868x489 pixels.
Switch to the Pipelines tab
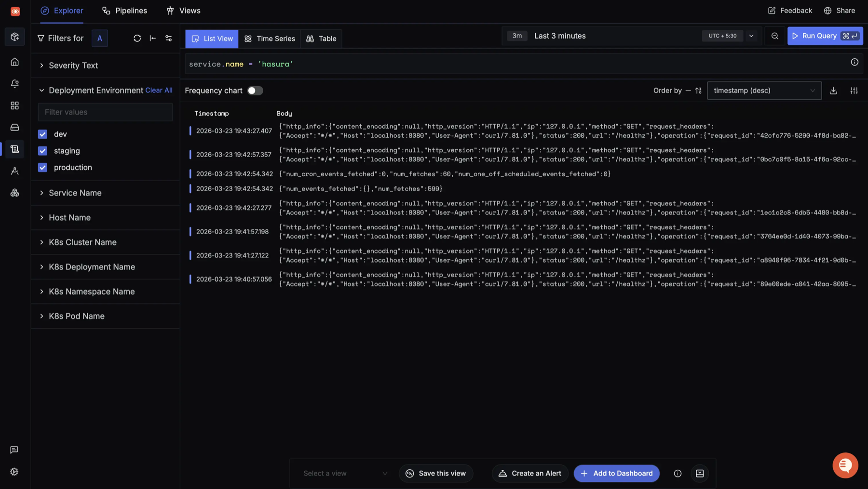click(124, 11)
